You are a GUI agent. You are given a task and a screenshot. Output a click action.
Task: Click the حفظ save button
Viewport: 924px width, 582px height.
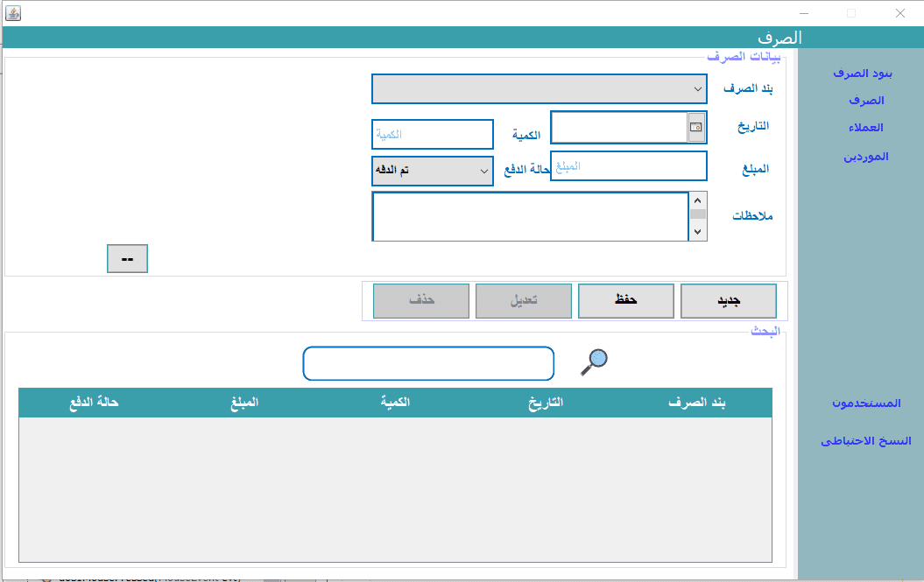pos(626,301)
